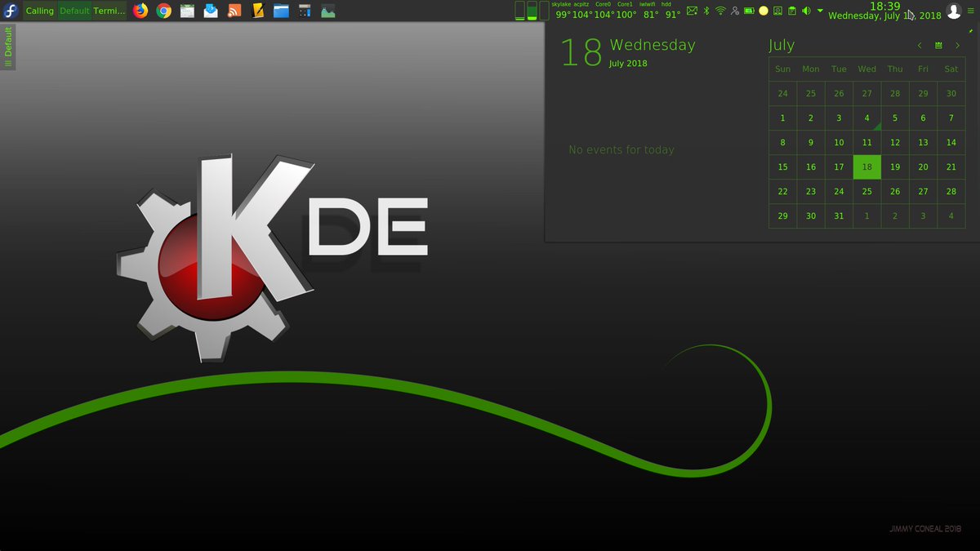Select day 23 in calendar grid

[811, 191]
